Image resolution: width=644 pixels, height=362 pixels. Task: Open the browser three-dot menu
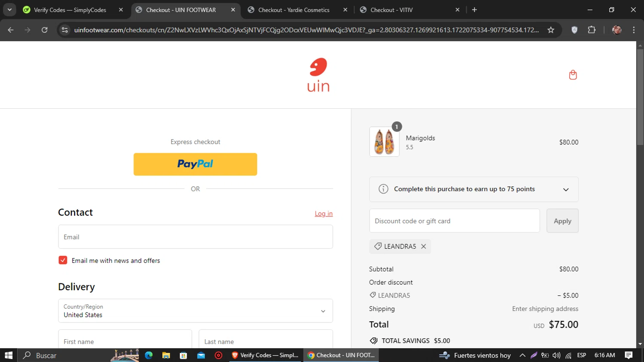(634, 30)
